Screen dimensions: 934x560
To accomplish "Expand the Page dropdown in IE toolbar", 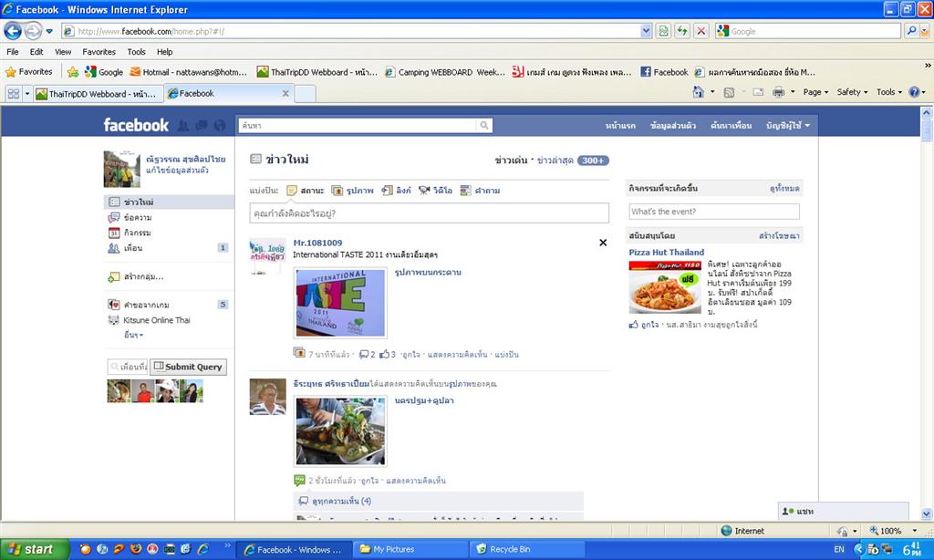I will click(x=815, y=92).
